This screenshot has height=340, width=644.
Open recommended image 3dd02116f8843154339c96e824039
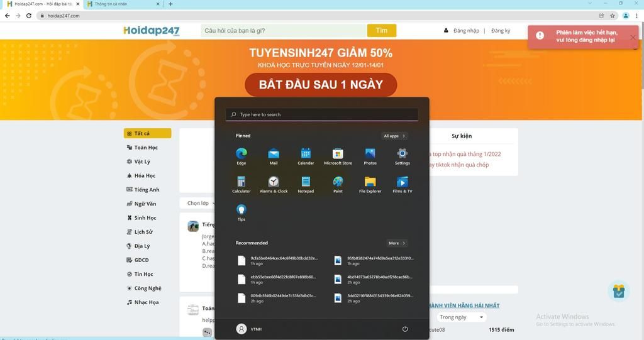click(x=374, y=298)
